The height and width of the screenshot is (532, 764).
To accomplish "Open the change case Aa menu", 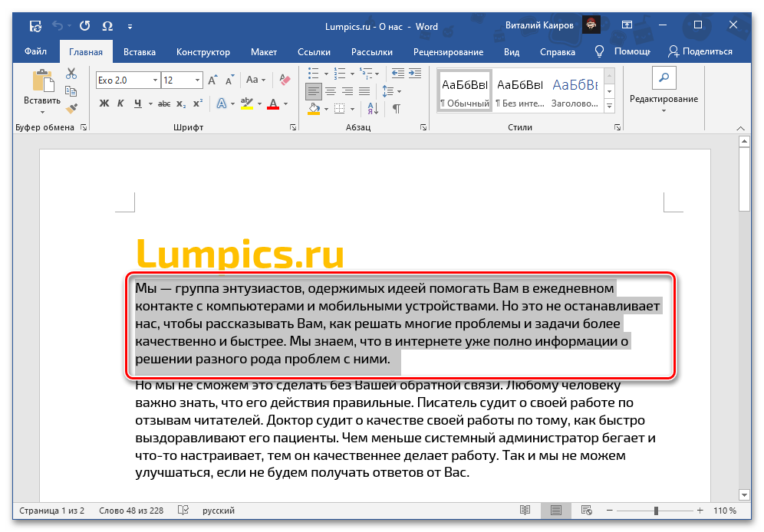I will pos(255,80).
